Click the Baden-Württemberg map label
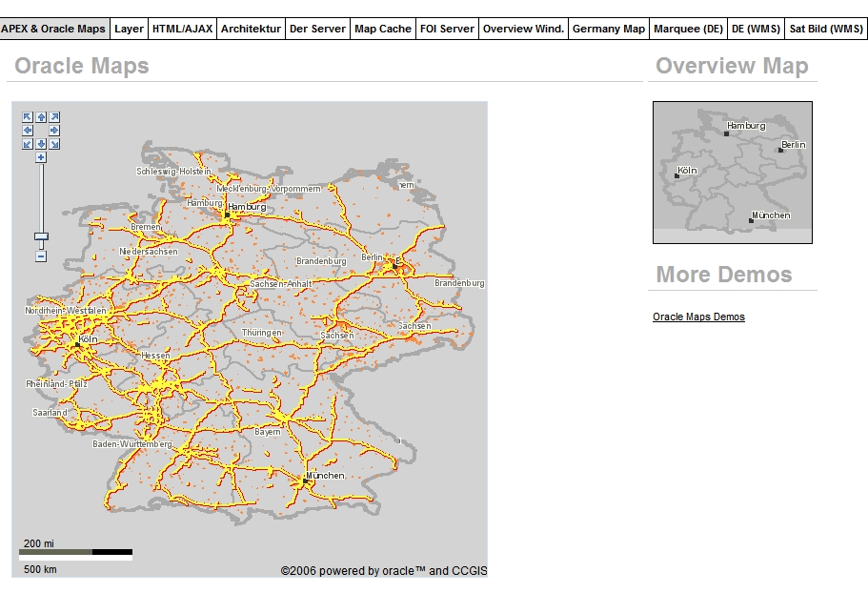Viewport: 868px width, 593px height. click(132, 444)
